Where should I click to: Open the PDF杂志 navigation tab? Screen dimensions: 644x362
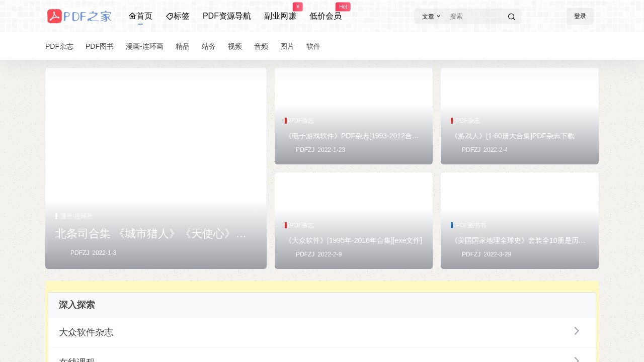[x=59, y=46]
